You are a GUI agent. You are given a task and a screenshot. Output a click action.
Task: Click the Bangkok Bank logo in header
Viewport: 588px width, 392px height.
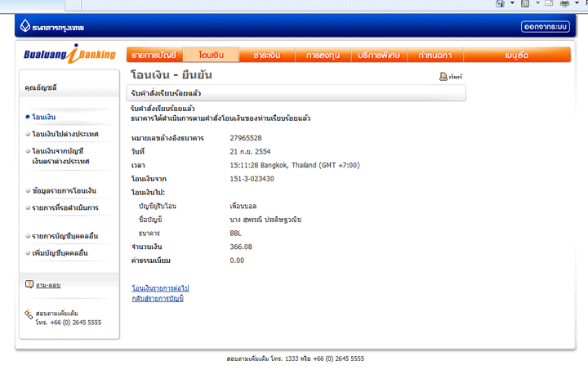(x=52, y=26)
